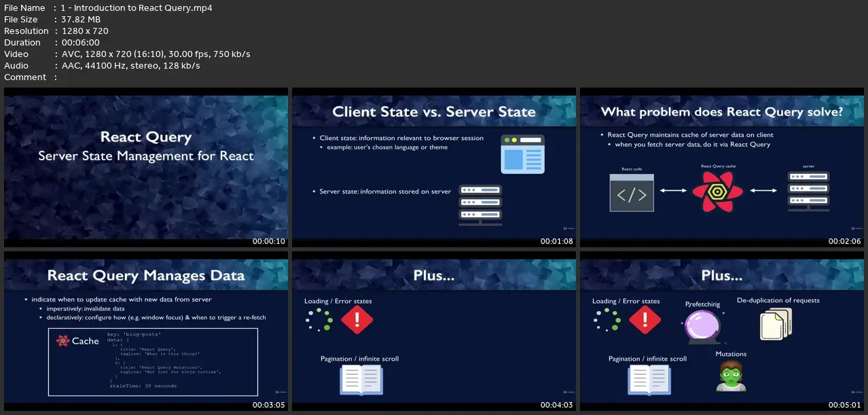Click the 'File Name' label

coord(24,8)
